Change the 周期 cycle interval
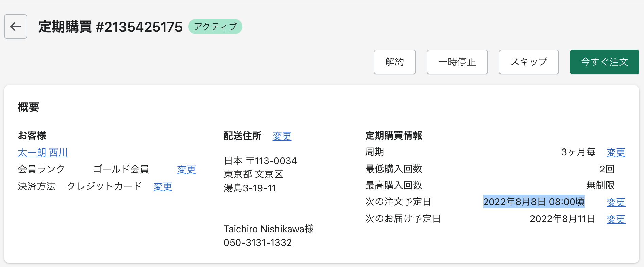The image size is (644, 267). click(616, 152)
